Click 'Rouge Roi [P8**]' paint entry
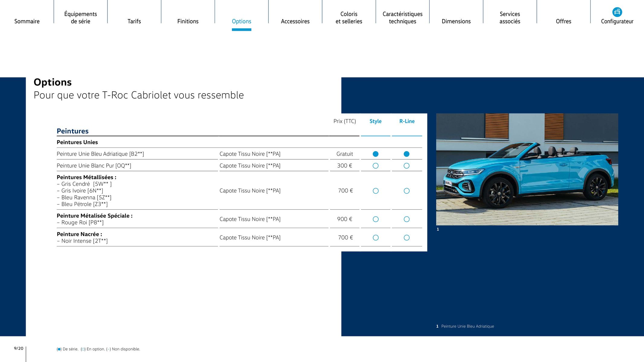Screen dimensions: 644x362 point(80,223)
